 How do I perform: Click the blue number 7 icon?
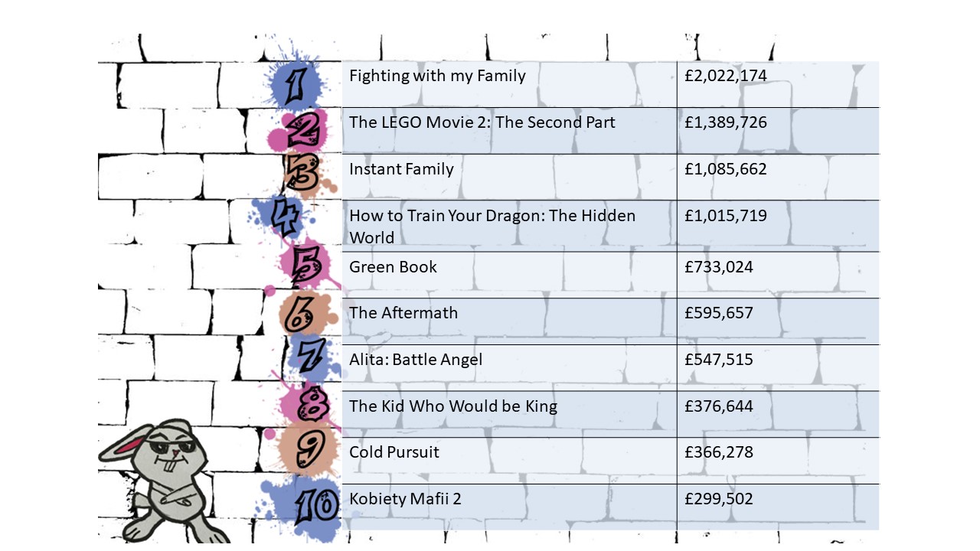[311, 357]
